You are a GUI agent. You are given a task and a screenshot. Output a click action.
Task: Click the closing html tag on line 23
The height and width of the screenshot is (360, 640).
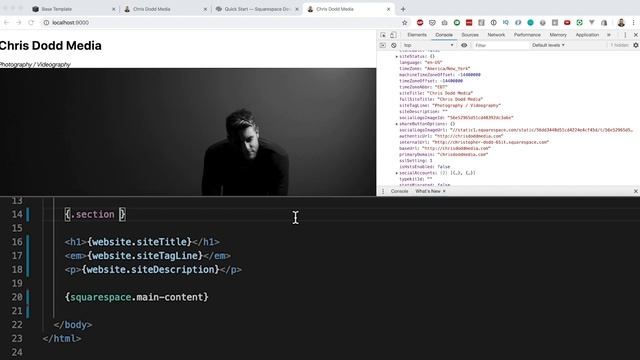point(62,339)
